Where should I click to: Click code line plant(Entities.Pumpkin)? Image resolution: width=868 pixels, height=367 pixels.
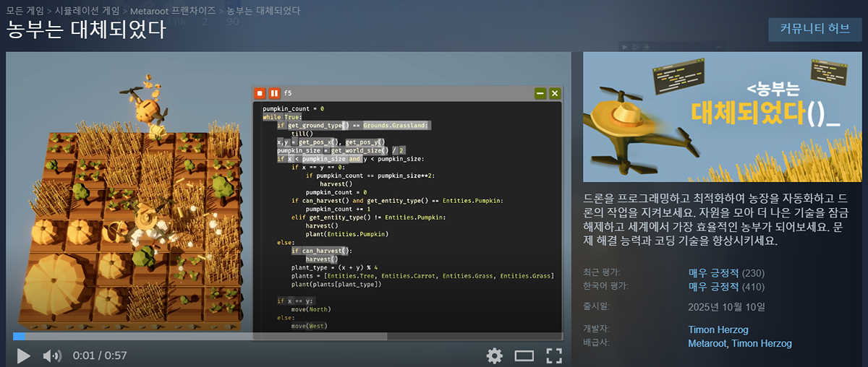pos(348,234)
